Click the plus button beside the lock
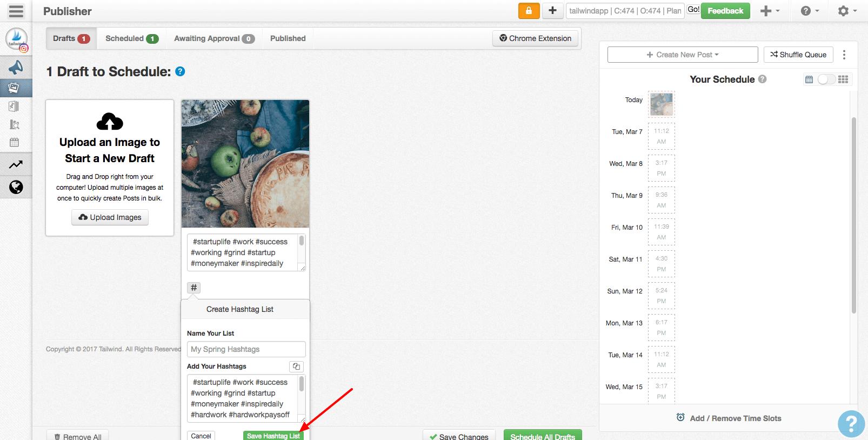 552,11
